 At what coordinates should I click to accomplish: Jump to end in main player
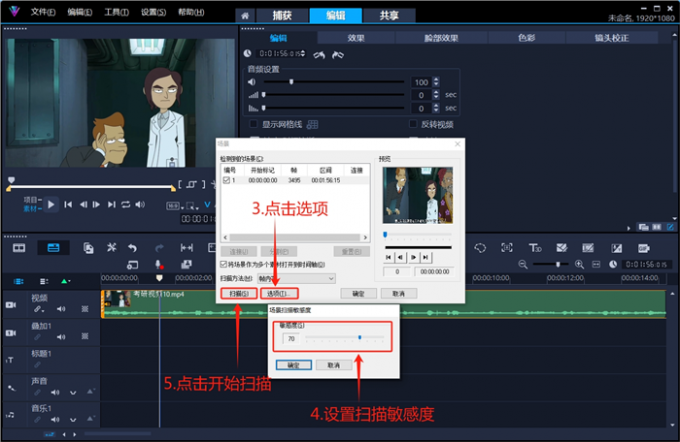click(111, 204)
